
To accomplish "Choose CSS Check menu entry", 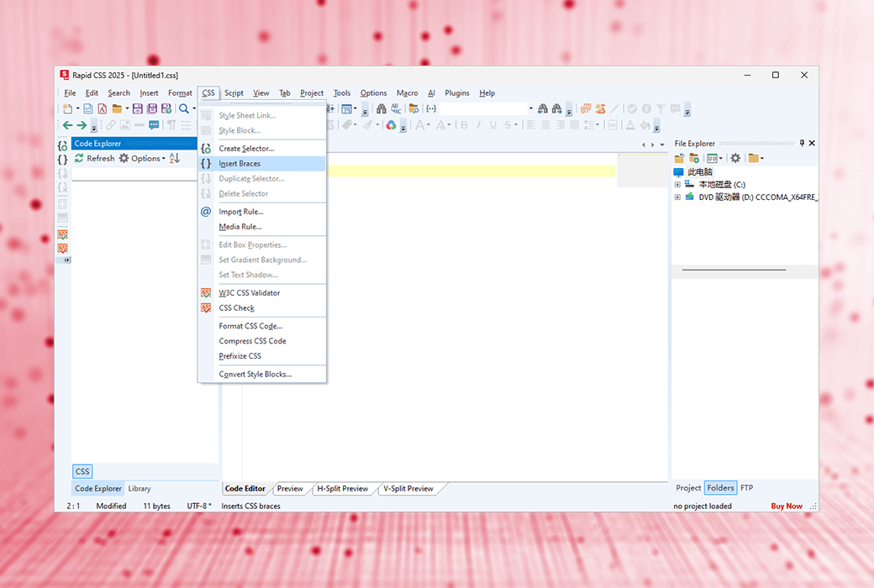I will 262,307.
